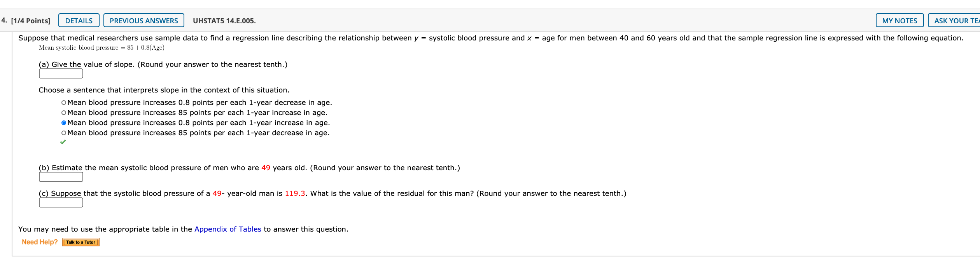980x258 pixels.
Task: Click the residual answer box in part (c)
Action: (x=61, y=202)
